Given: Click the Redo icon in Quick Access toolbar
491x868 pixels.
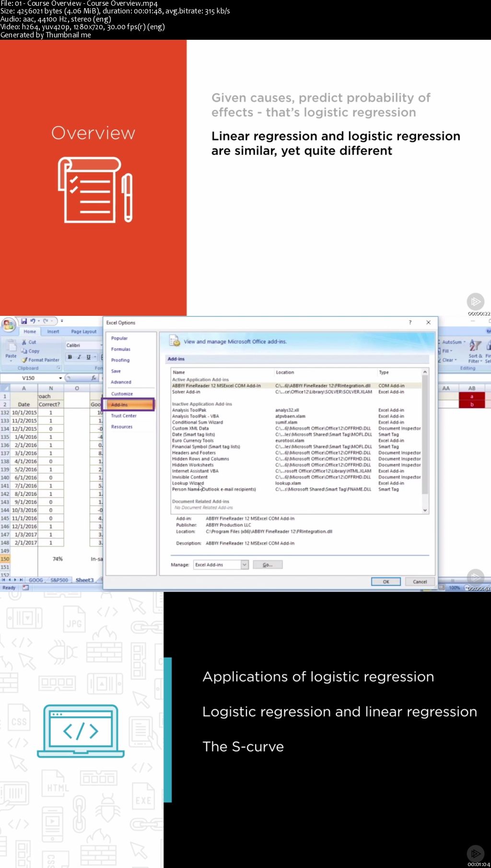Looking at the screenshot, I should click(46, 321).
